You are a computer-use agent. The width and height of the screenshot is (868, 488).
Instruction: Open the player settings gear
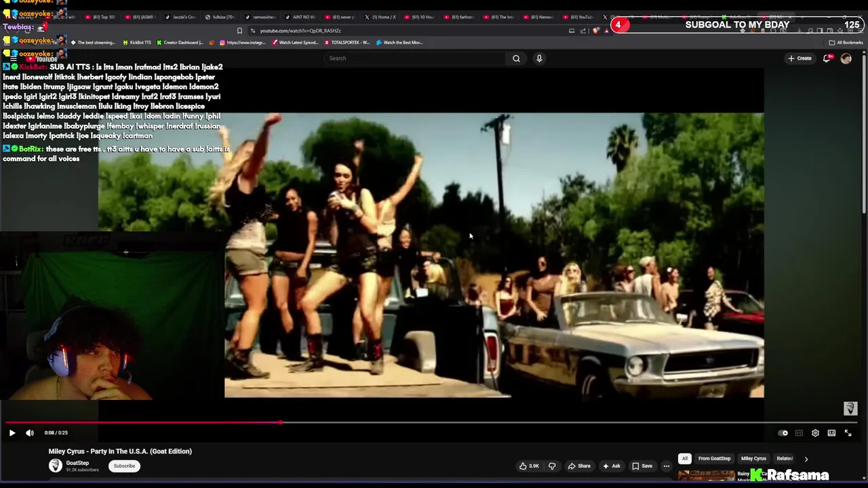click(x=815, y=433)
